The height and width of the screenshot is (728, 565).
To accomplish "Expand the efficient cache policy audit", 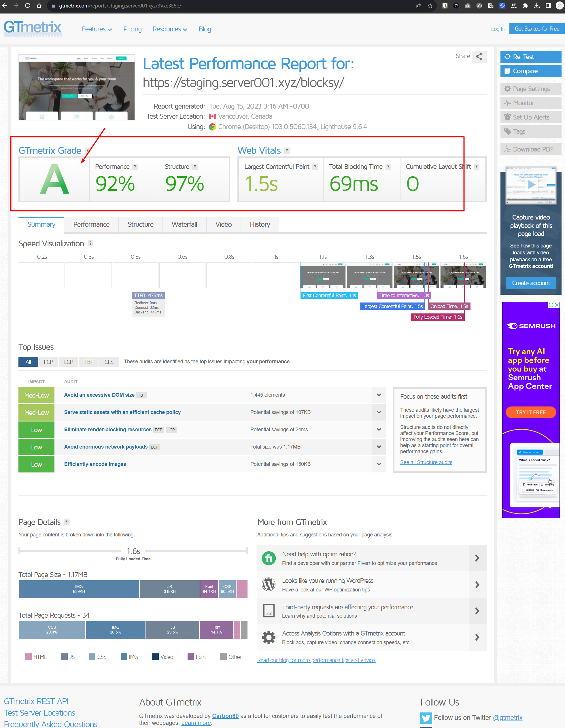I will [x=379, y=412].
